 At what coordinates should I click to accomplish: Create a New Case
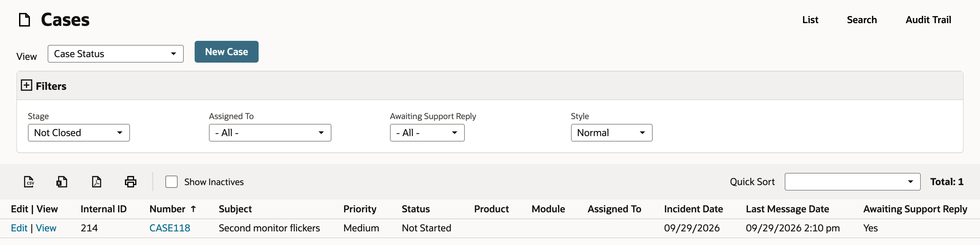click(226, 52)
